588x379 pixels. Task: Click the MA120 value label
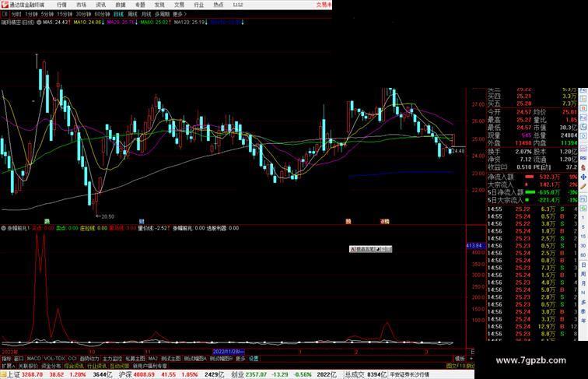[191, 23]
